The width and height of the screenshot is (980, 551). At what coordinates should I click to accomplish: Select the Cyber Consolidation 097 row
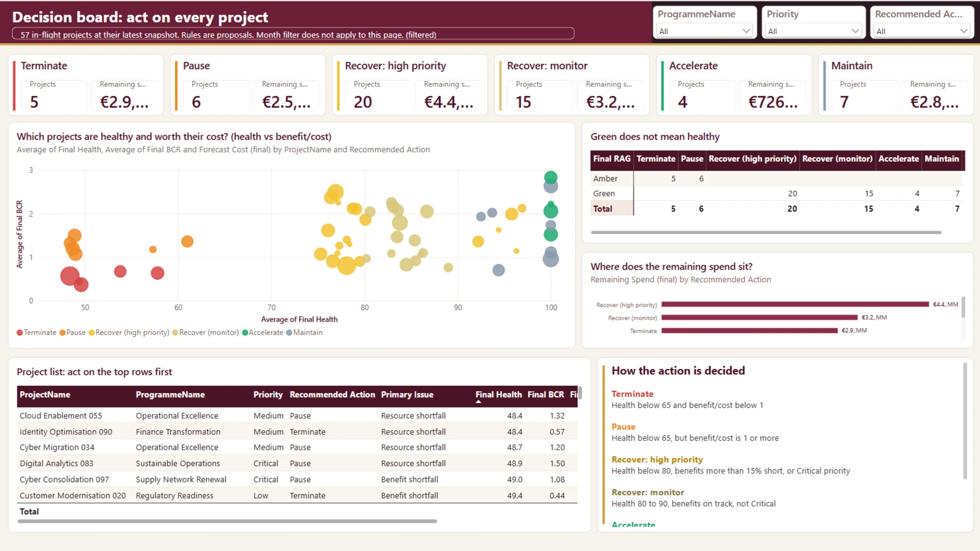click(x=297, y=480)
